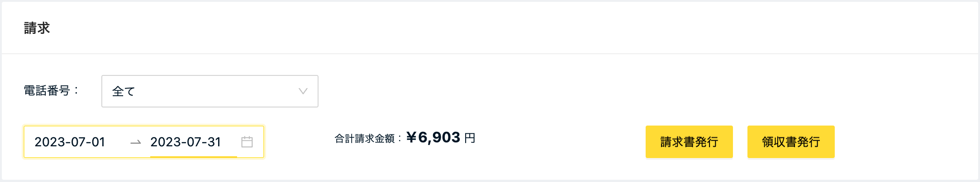
Task: Click the chevron arrow of phone number dropdown
Action: pos(303,91)
